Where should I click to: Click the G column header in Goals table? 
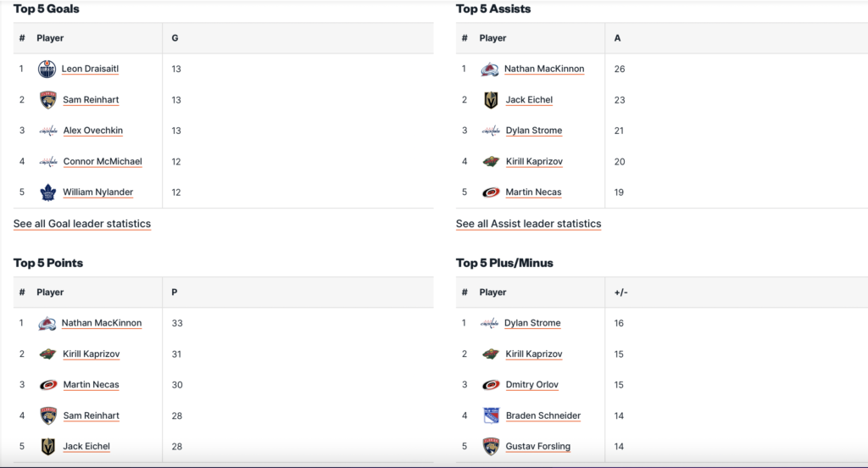coord(175,38)
